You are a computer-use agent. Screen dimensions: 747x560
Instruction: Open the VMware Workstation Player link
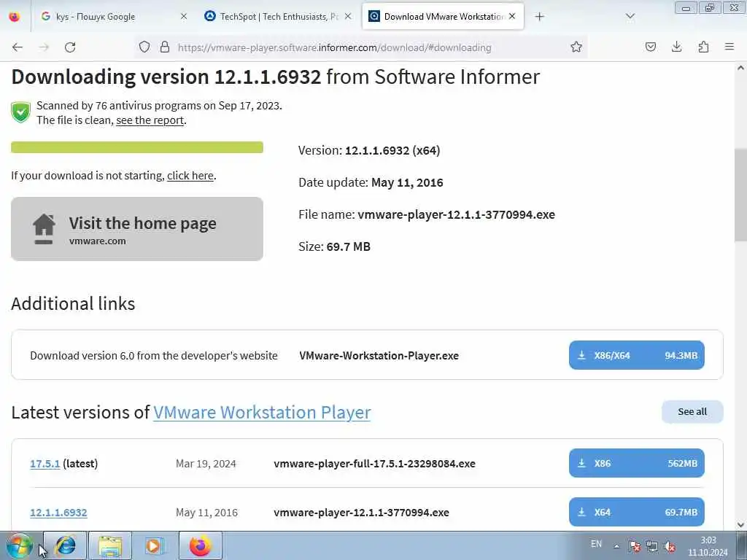point(262,413)
